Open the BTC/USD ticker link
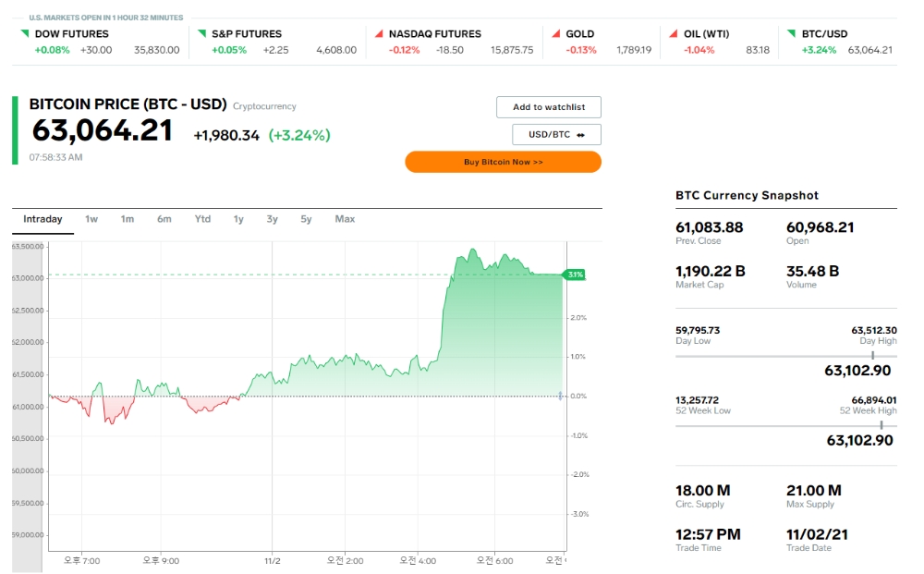The width and height of the screenshot is (924, 574). [824, 33]
